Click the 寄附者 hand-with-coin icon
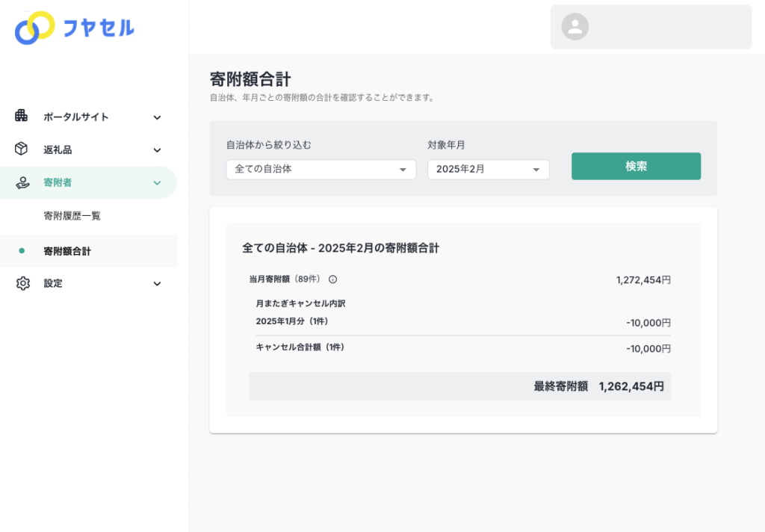The height and width of the screenshot is (532, 765). coord(22,182)
